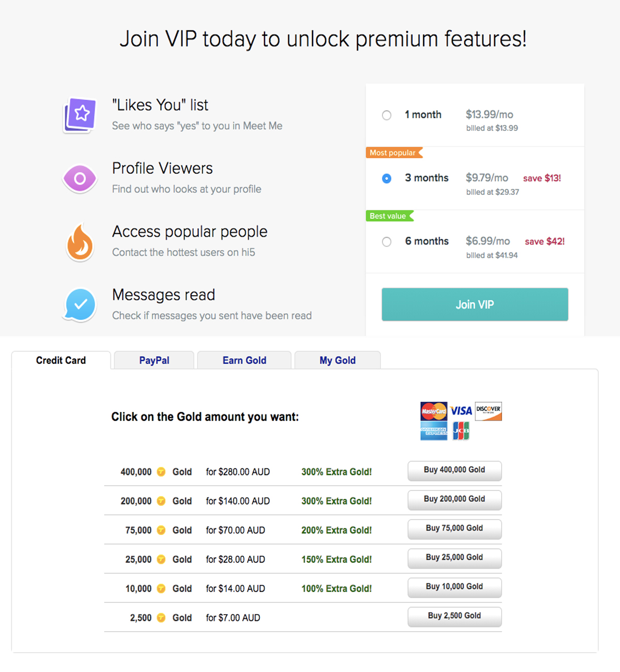
Task: Click the Messages read checkmark icon
Action: (x=80, y=305)
